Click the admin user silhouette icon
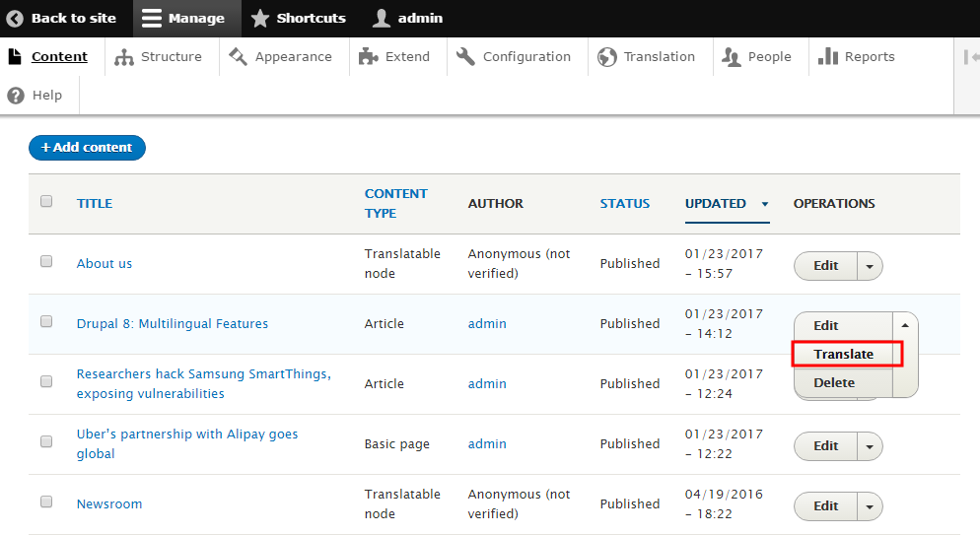 (382, 19)
